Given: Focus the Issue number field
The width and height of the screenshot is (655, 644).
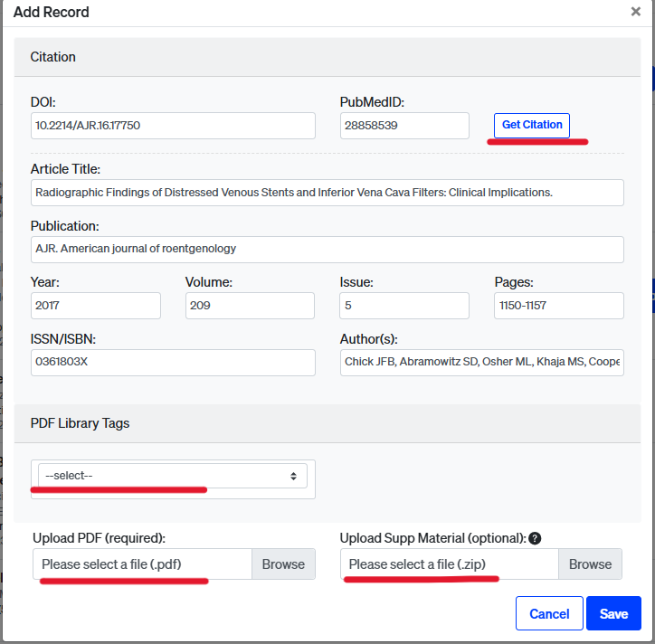Looking at the screenshot, I should (x=404, y=306).
